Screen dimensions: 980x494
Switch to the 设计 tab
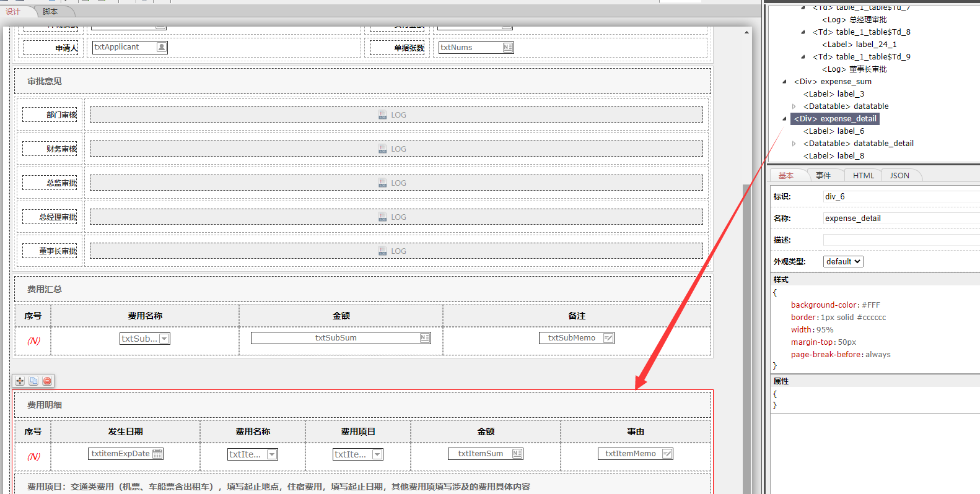coord(14,12)
